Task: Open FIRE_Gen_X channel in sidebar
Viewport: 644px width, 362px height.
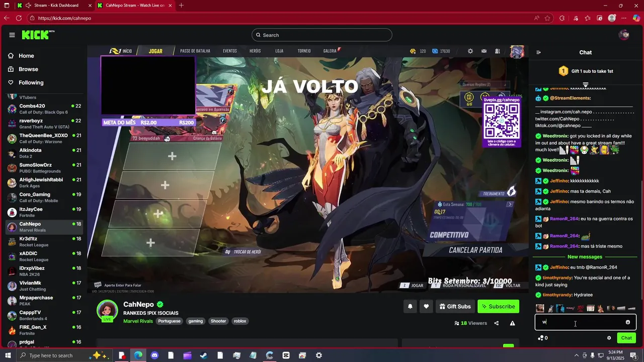Action: 43,330
